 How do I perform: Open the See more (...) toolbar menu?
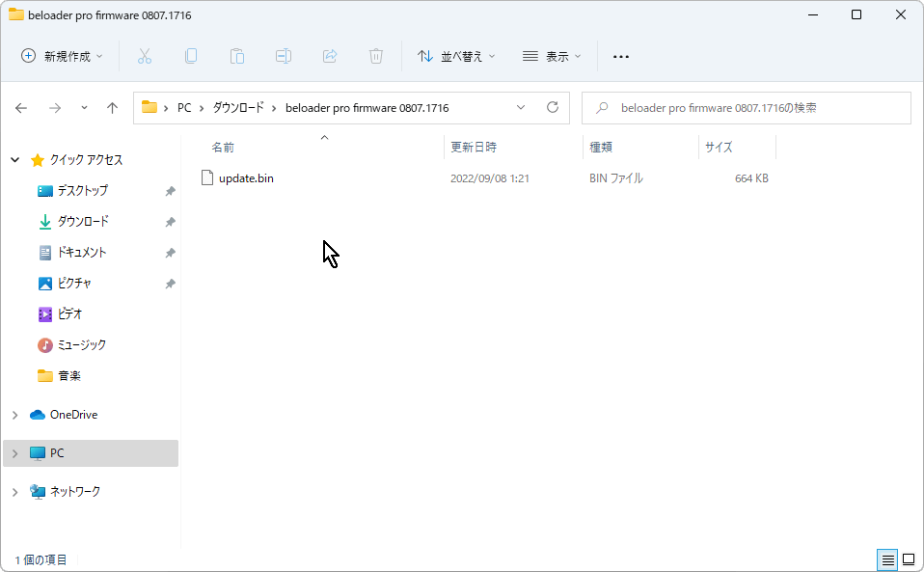pyautogui.click(x=620, y=56)
